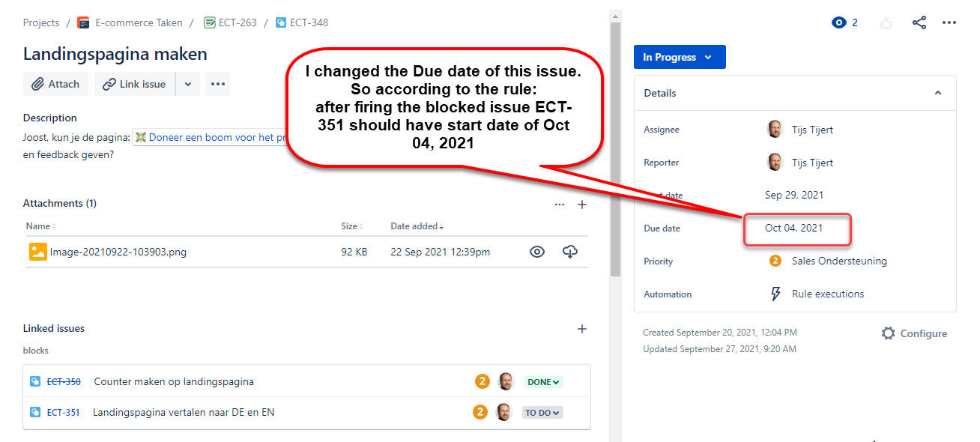Add a linked issue with the plus icon
The height and width of the screenshot is (442, 980).
click(x=582, y=329)
